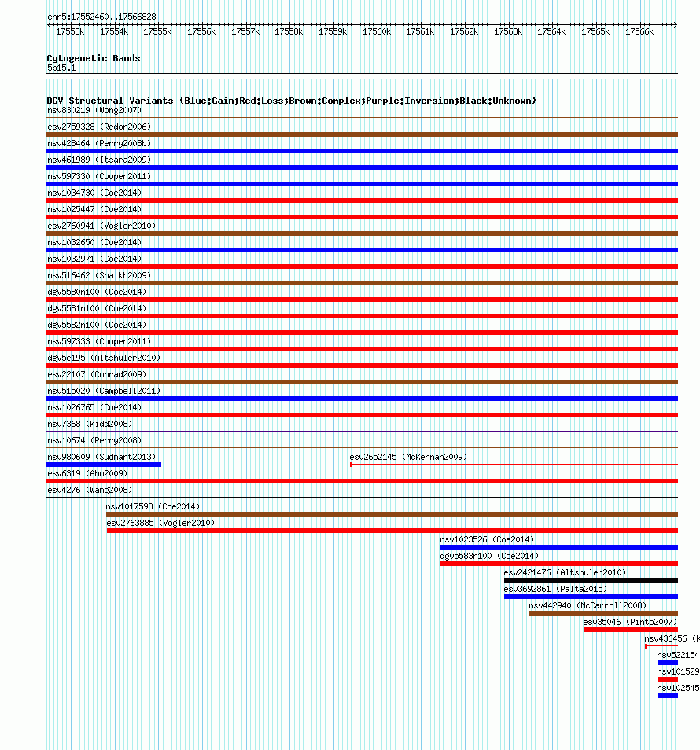
Task: Click the esv35046 (Pinto2007) label
Action: click(x=630, y=622)
